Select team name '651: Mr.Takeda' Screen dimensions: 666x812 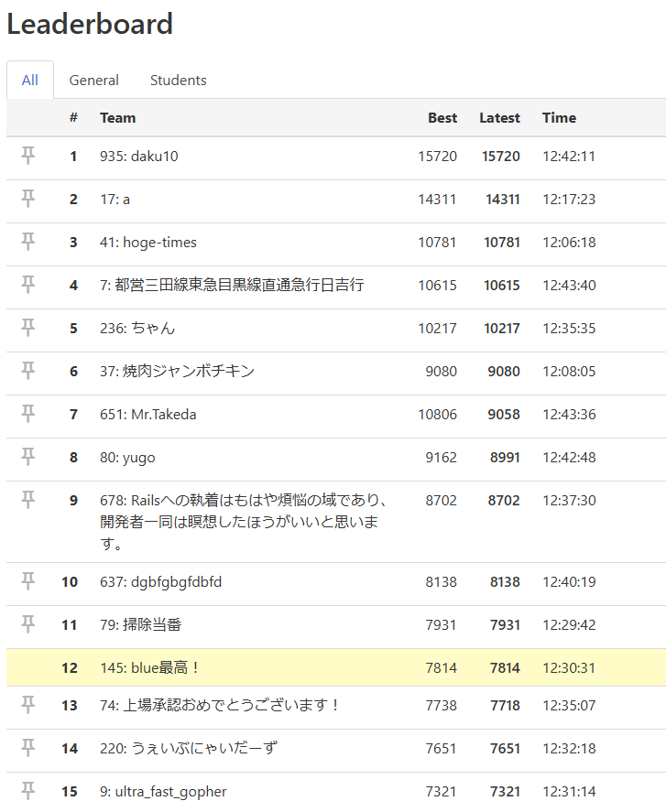click(148, 415)
